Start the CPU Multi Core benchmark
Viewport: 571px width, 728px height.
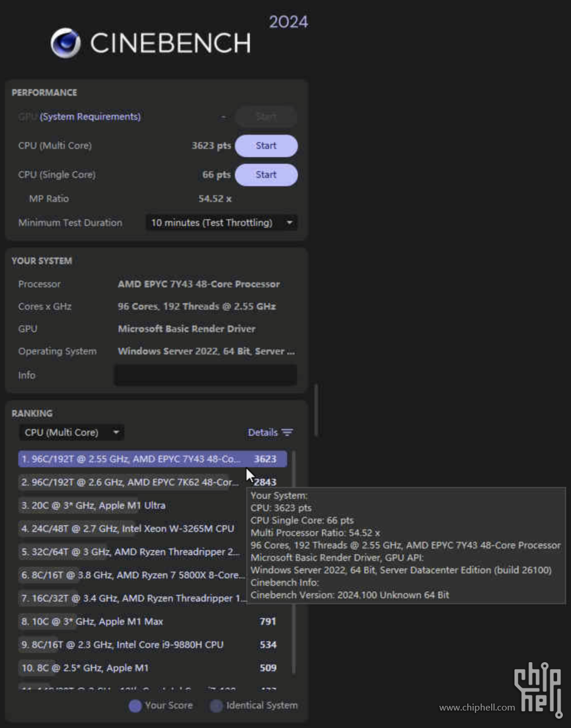click(266, 146)
